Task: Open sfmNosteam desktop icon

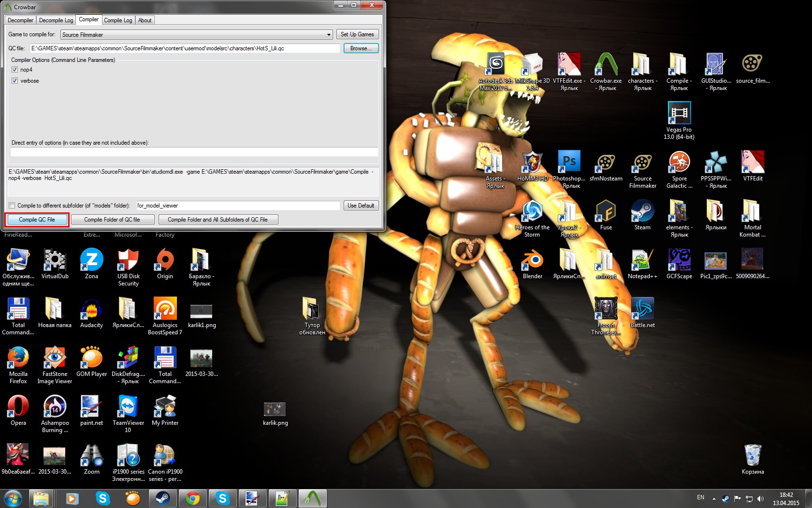Action: tap(606, 166)
